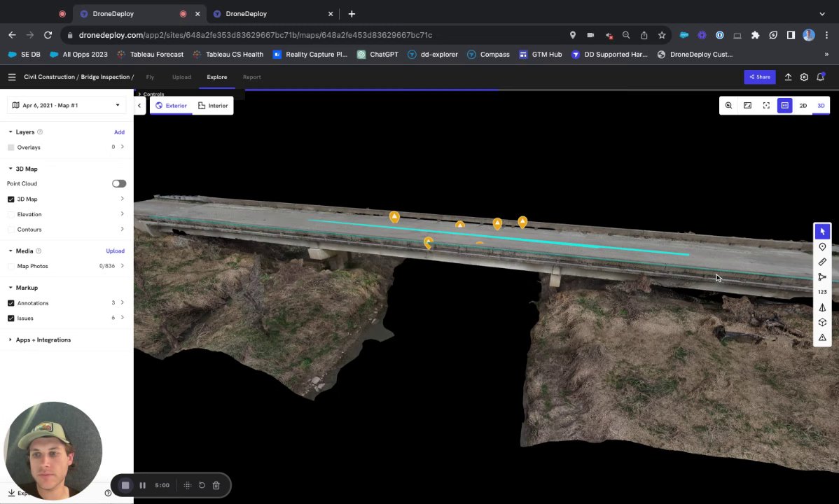
Task: Toggle the highlighted 3D viewer mode icon
Action: pyautogui.click(x=784, y=106)
